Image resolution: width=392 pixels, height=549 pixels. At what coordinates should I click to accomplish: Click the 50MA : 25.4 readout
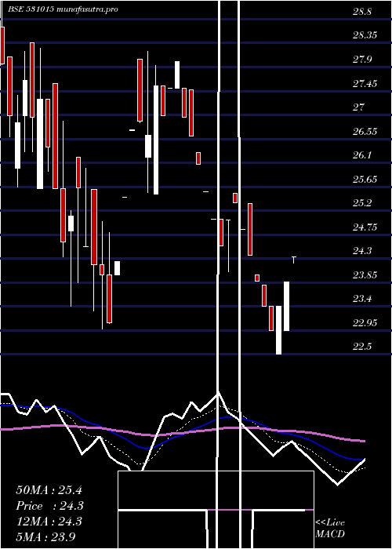coord(49,490)
